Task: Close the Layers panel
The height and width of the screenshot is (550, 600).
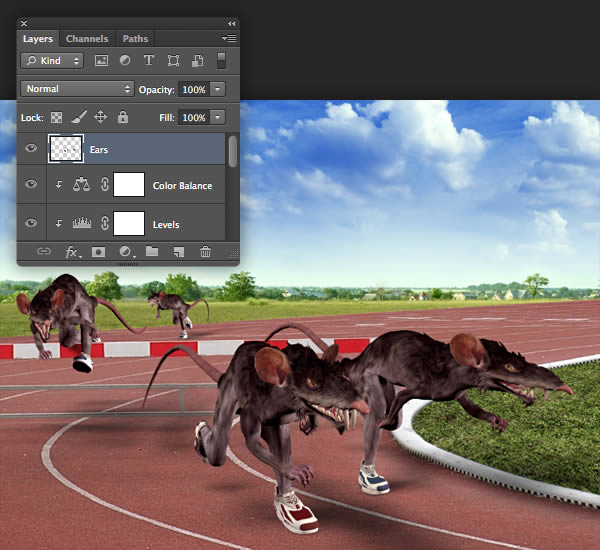Action: [24, 23]
